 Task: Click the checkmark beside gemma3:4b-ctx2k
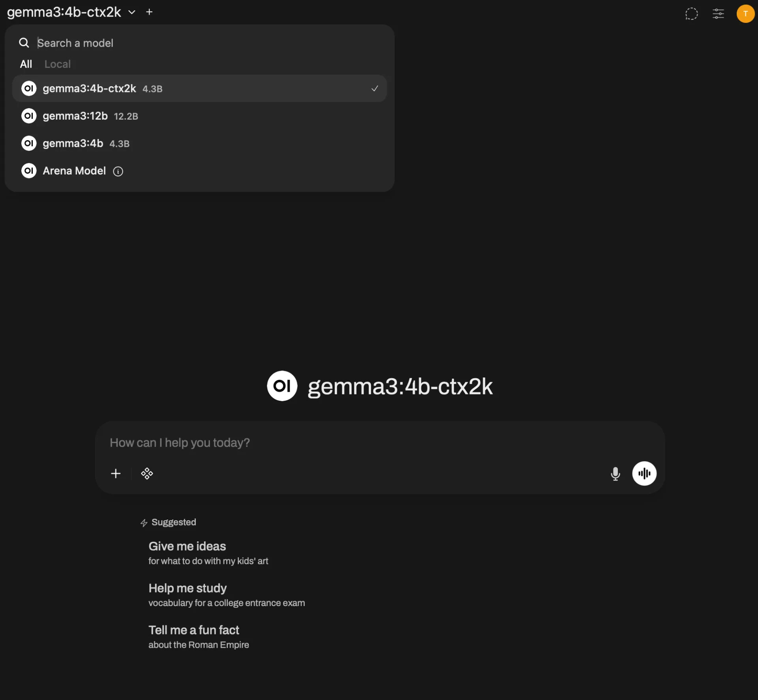click(374, 88)
